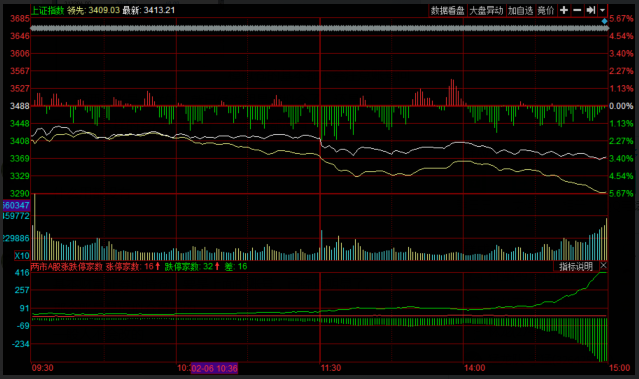Select the 竞价 button
The width and height of the screenshot is (639, 379).
546,11
